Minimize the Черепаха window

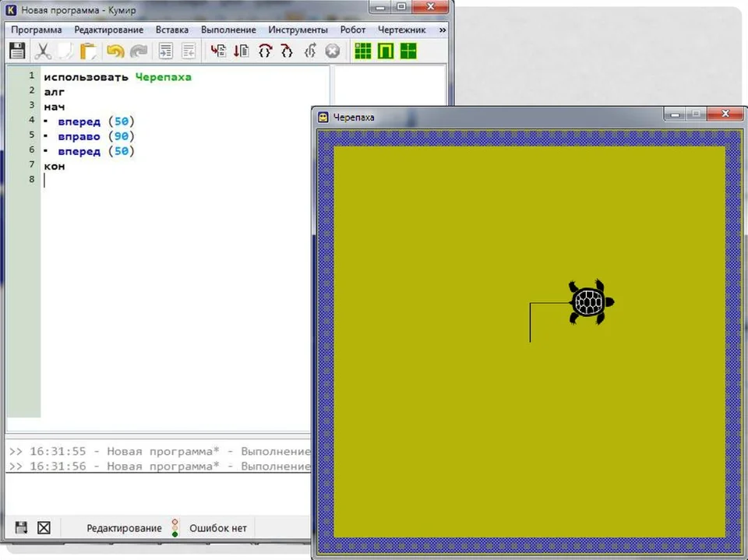point(675,114)
